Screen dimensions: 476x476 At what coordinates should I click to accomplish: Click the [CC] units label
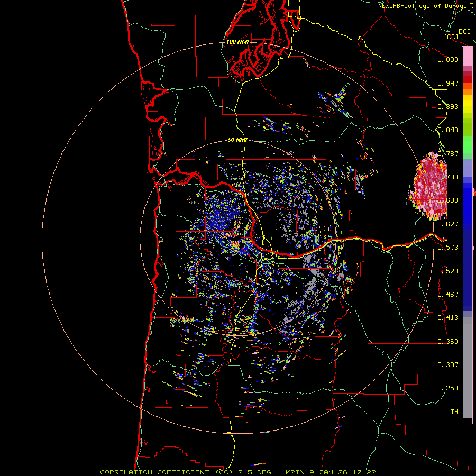point(451,36)
